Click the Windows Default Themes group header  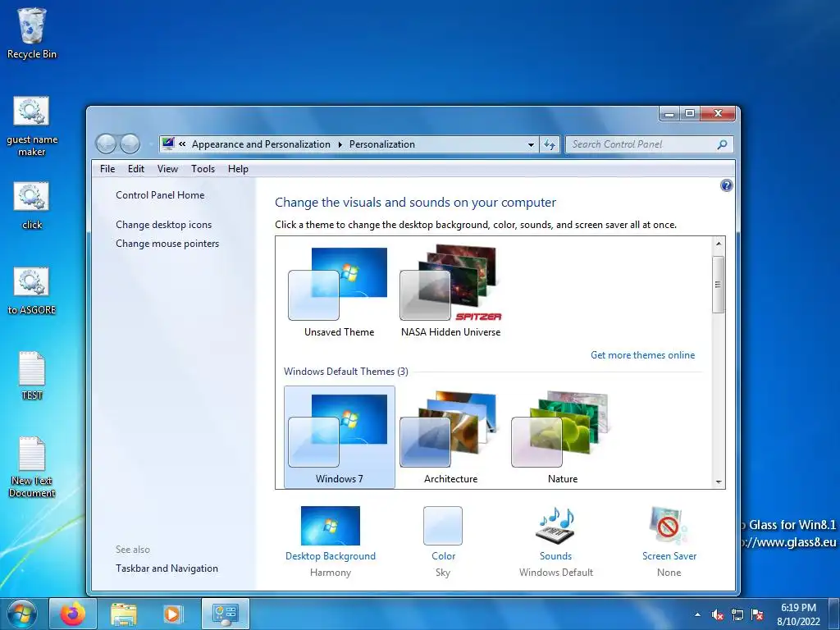point(345,372)
